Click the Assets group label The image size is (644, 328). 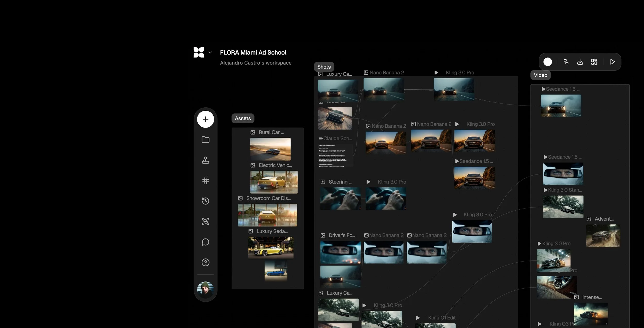click(x=243, y=118)
